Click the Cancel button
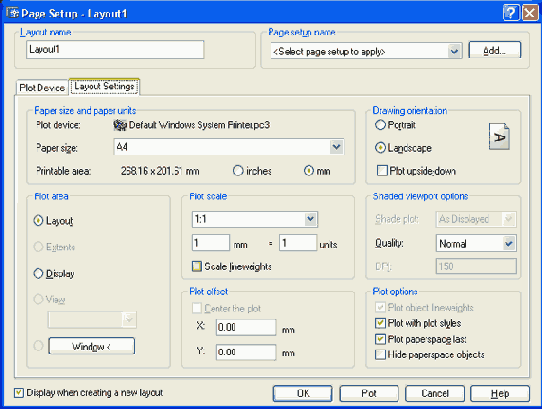 pos(435,393)
